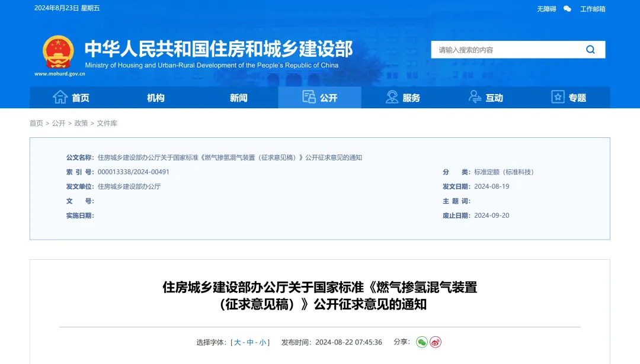Click the 废止日期 value 2024-09-20
Screen dimensions: 640x364
(x=491, y=215)
